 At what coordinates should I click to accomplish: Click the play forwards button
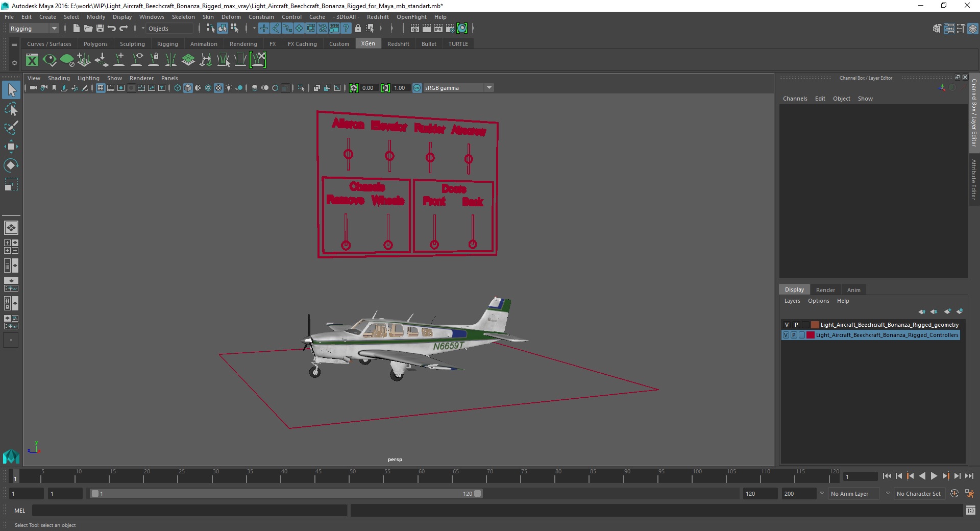(934, 476)
